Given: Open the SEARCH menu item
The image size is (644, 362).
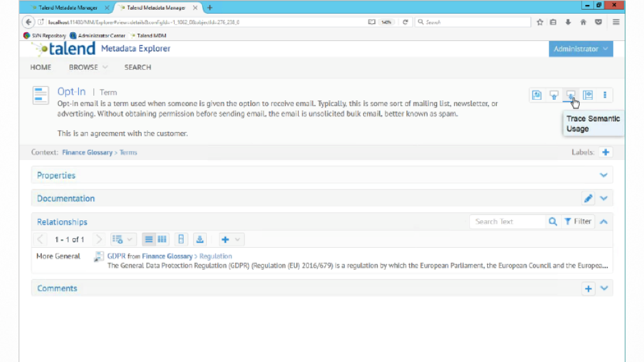Looking at the screenshot, I should point(138,67).
